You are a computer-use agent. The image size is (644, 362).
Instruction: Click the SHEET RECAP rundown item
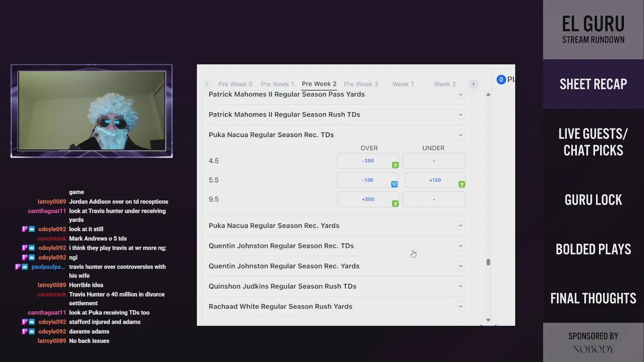tap(593, 84)
